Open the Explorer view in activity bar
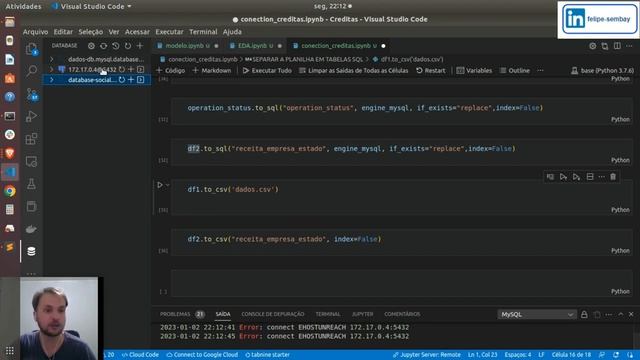Image resolution: width=640 pixels, height=360 pixels. coord(31,49)
